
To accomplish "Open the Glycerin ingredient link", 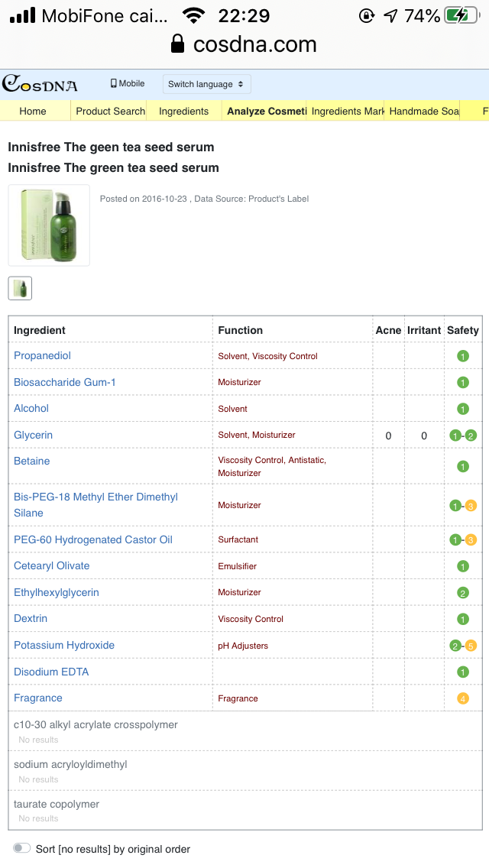I will [34, 435].
